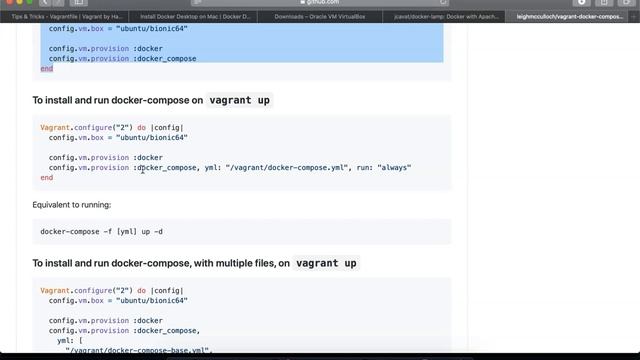Image resolution: width=640 pixels, height=360 pixels.
Task: Open the tab overview button
Action: click(x=626, y=2)
